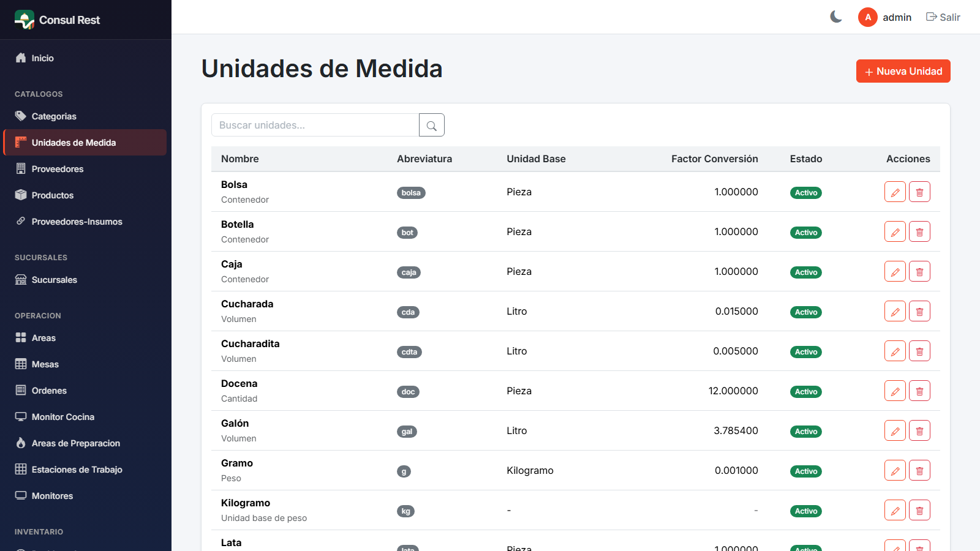
Task: Open Areas de Preparacion in sidebar
Action: click(x=85, y=443)
